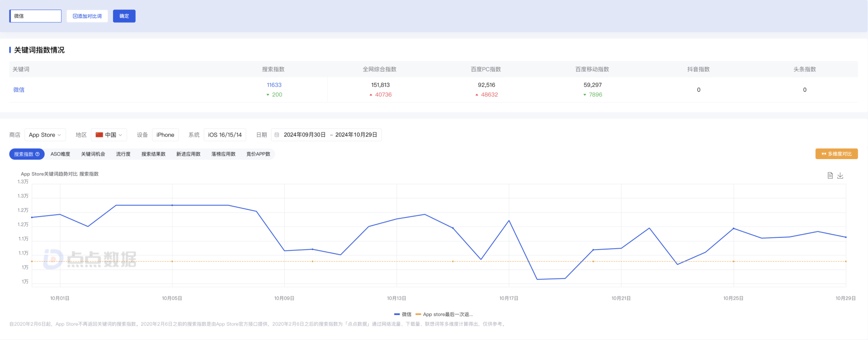The width and height of the screenshot is (868, 340).
Task: Click the green 7896 decrease value
Action: point(595,94)
